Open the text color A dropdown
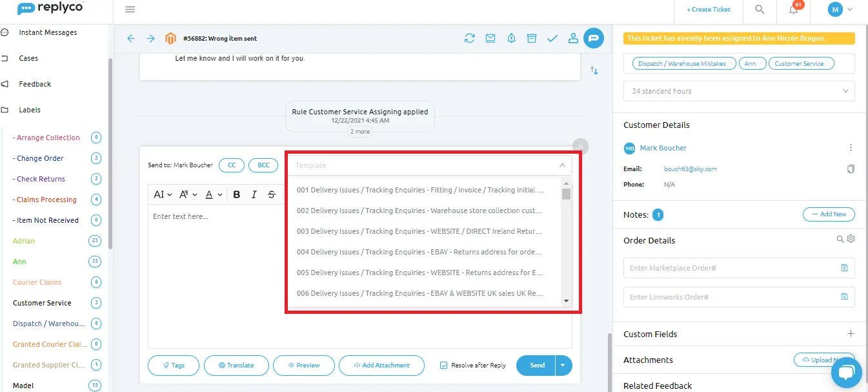 pyautogui.click(x=214, y=194)
